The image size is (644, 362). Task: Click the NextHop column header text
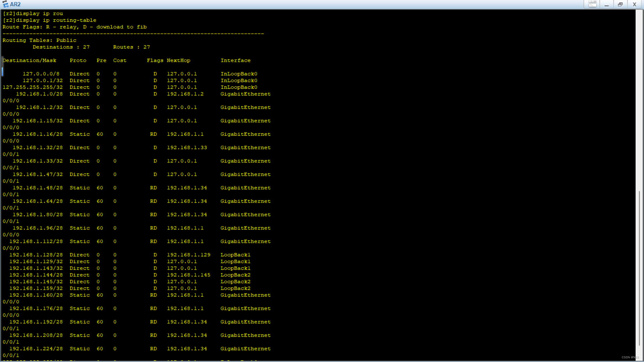coord(178,60)
